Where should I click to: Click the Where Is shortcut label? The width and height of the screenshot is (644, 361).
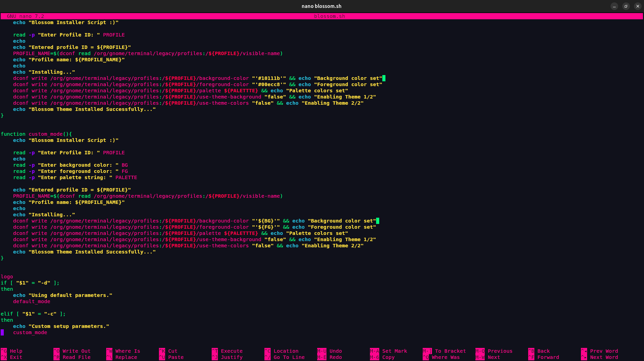[128, 351]
